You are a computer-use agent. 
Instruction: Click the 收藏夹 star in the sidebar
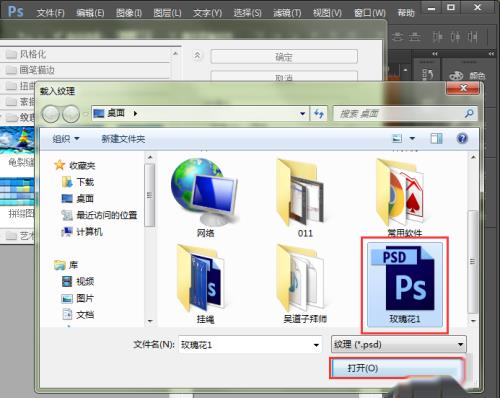coord(59,165)
